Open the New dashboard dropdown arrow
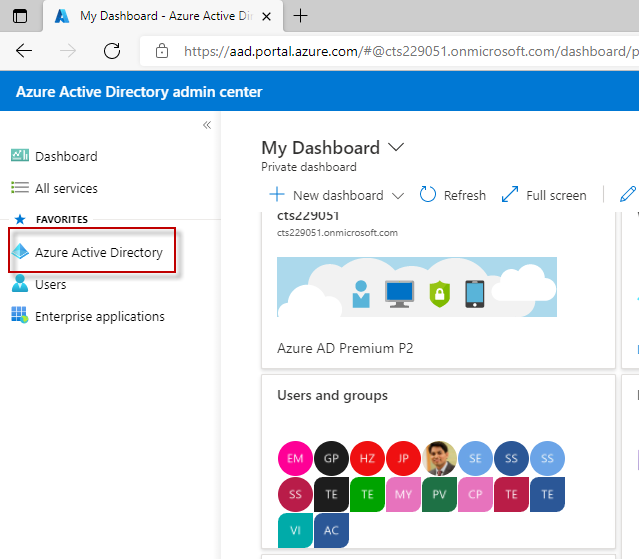 coord(398,195)
